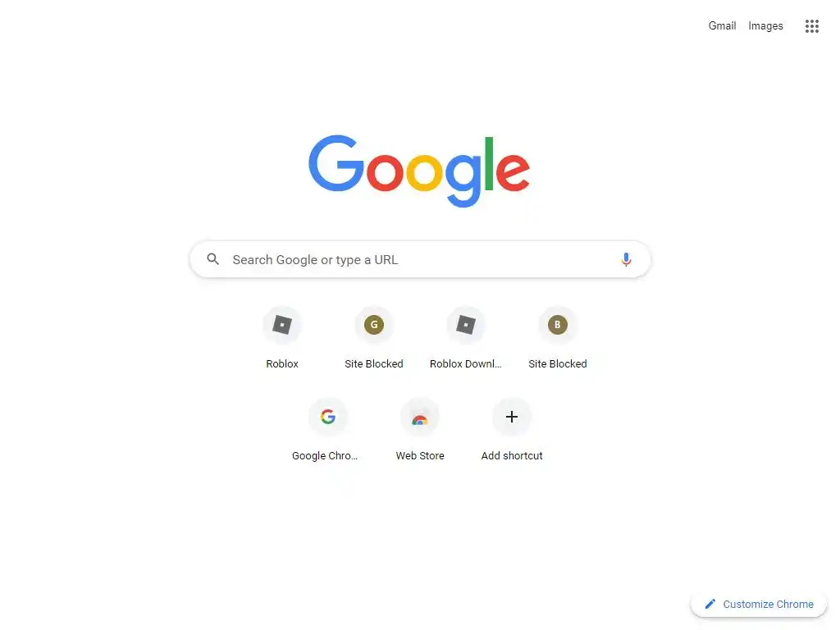Image resolution: width=840 pixels, height=630 pixels.
Task: Open the Roblox shortcut tile icon
Action: tap(282, 325)
